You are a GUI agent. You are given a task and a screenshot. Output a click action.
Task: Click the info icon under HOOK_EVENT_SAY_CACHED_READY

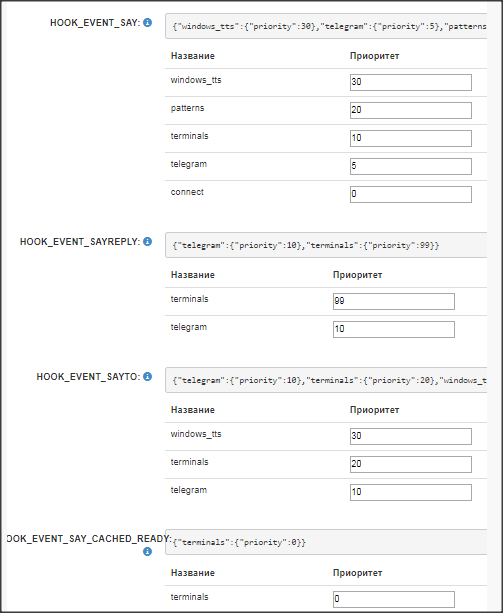coord(147,552)
